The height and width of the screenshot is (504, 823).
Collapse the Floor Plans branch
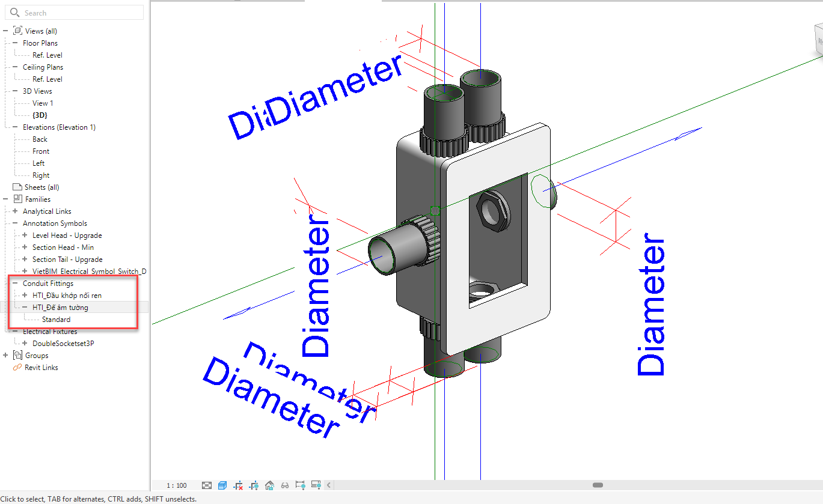click(x=15, y=43)
